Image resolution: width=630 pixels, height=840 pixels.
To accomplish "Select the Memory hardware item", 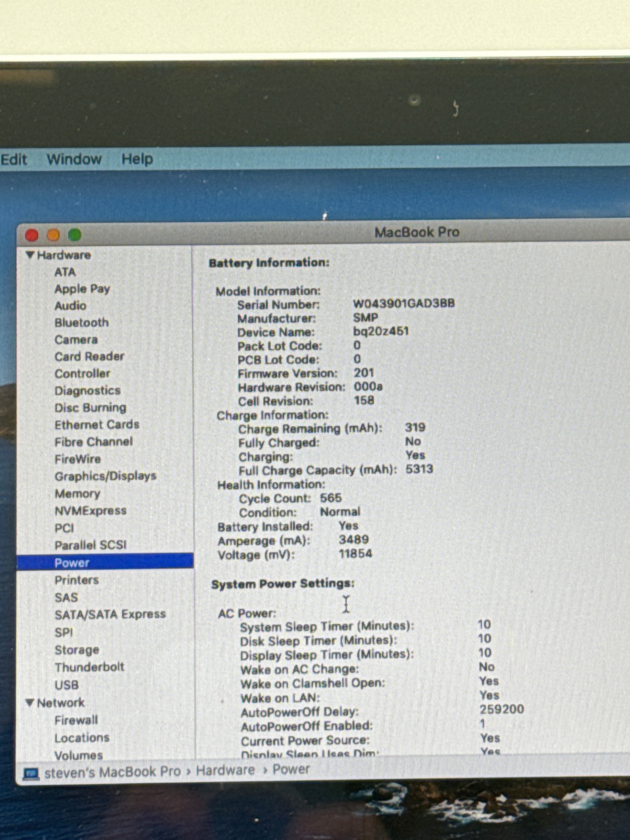I will [77, 493].
